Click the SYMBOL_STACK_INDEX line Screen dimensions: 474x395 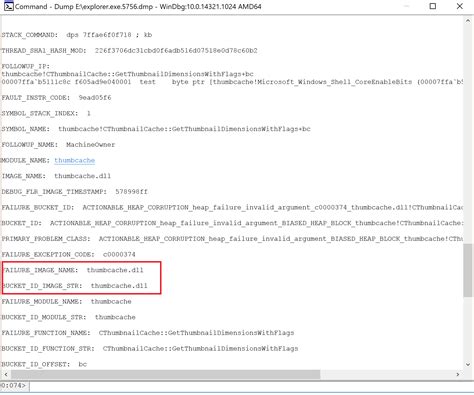click(x=46, y=113)
